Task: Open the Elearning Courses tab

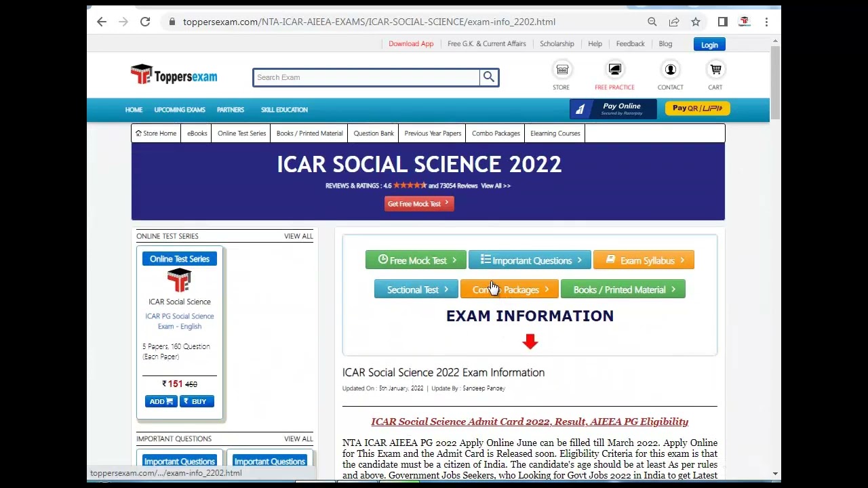Action: click(555, 134)
